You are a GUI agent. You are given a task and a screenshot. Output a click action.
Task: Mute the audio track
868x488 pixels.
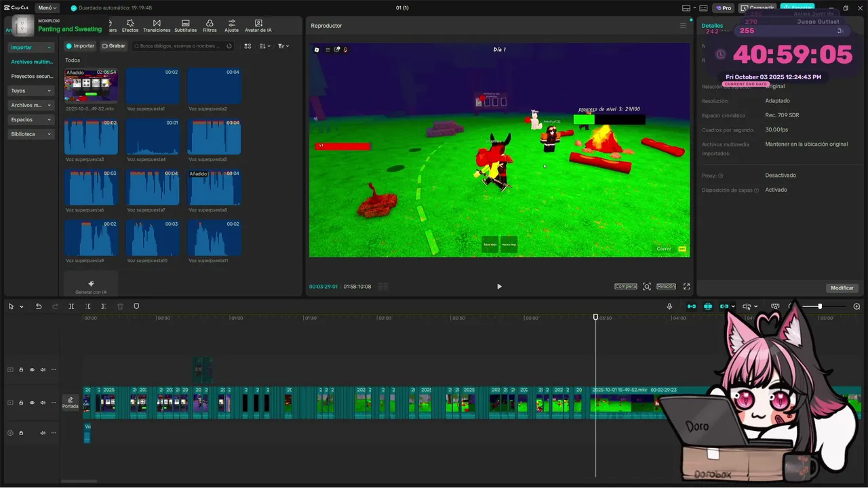click(x=43, y=432)
